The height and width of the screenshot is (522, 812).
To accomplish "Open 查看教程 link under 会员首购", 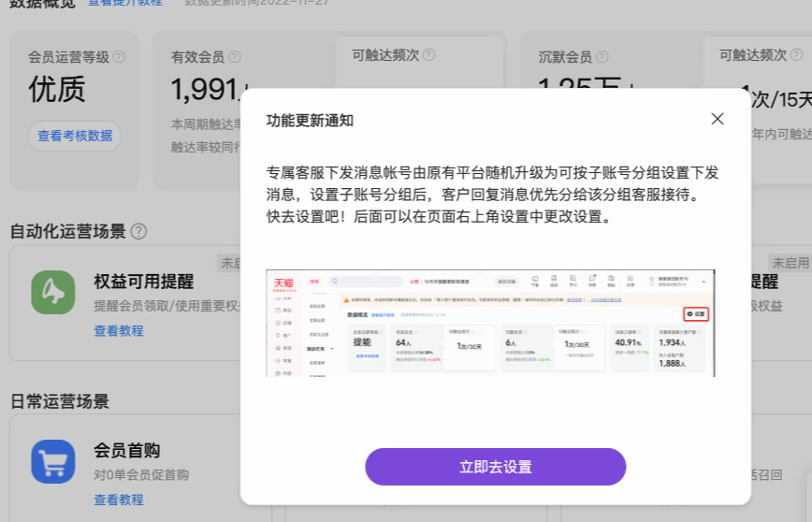I will (119, 500).
